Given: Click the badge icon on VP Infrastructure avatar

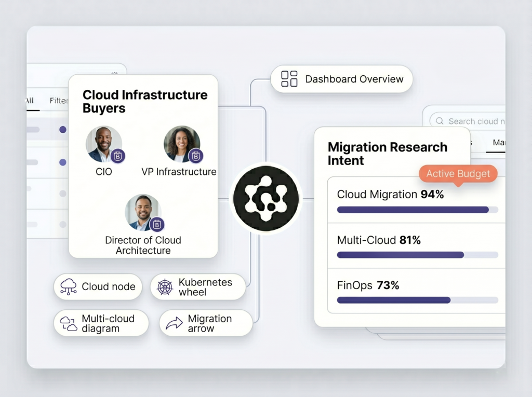Looking at the screenshot, I should (196, 156).
